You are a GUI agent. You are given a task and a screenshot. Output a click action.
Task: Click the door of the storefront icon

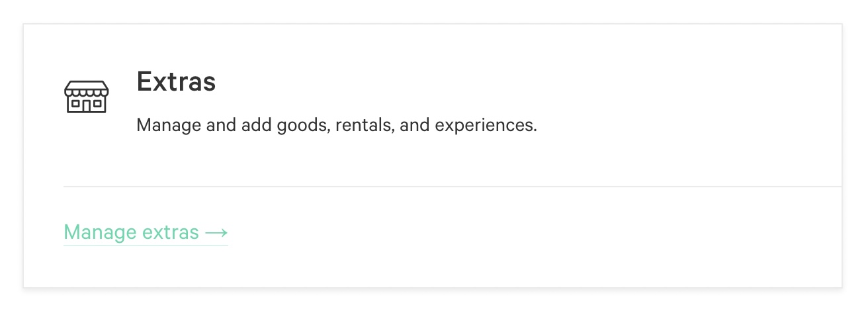click(x=87, y=105)
